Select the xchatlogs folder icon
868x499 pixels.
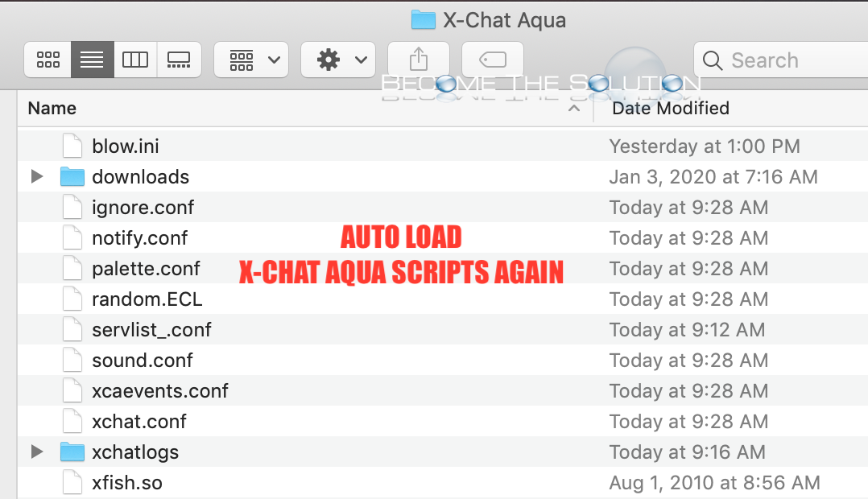tap(72, 452)
